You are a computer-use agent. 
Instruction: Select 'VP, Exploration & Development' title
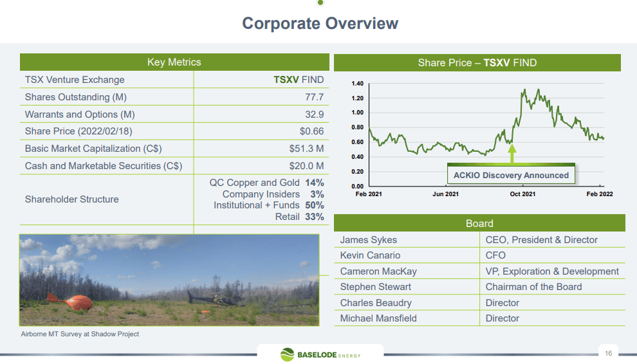pos(552,271)
